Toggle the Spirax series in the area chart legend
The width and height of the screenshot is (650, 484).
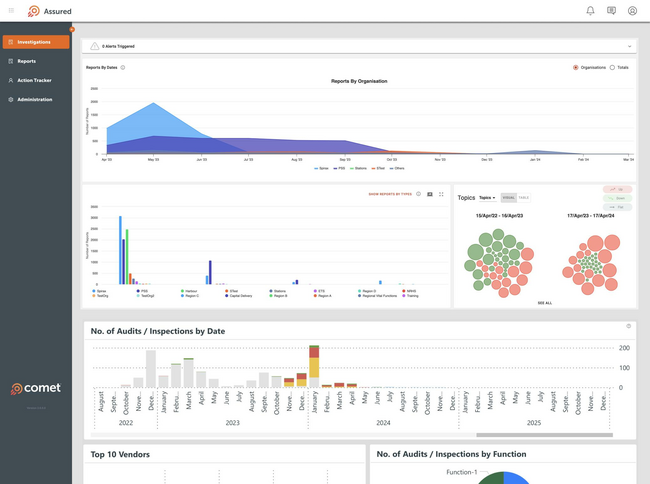pos(321,168)
